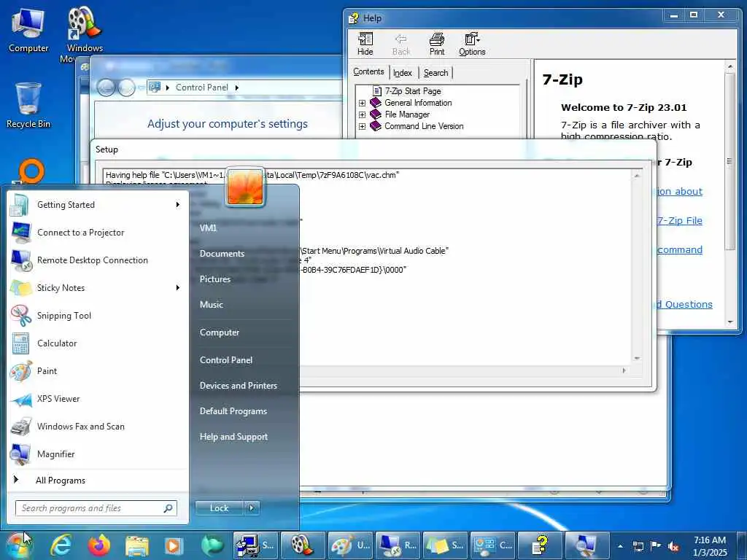This screenshot has width=747, height=560.
Task: Open Devices and Printers
Action: [x=239, y=386]
